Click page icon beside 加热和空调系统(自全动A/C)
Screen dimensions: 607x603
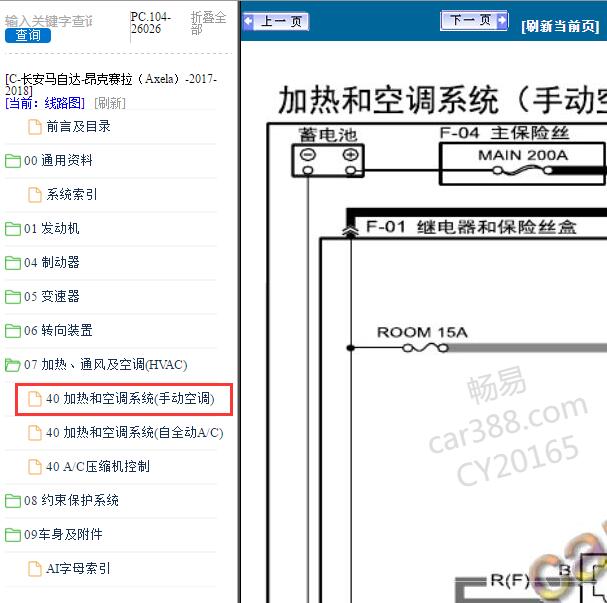35,433
